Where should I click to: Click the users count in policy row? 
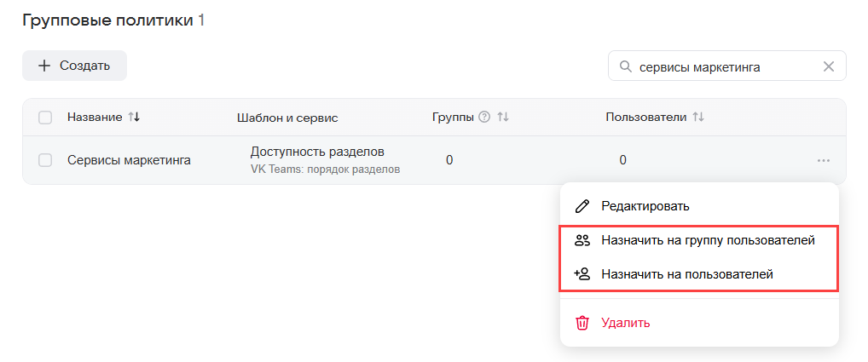(x=622, y=160)
